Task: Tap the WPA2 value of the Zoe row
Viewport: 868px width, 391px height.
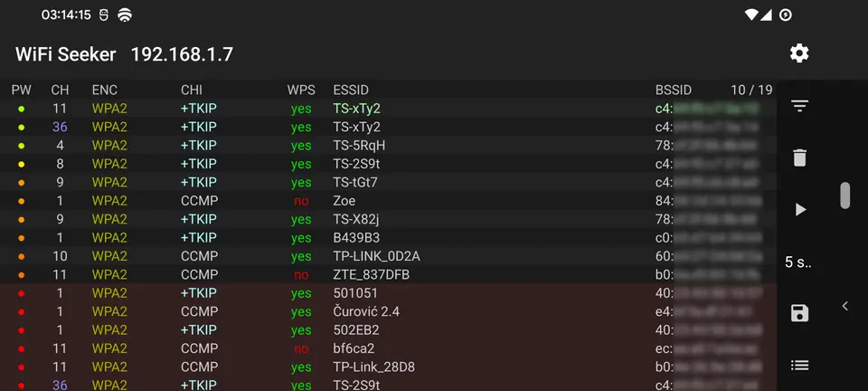Action: (109, 201)
